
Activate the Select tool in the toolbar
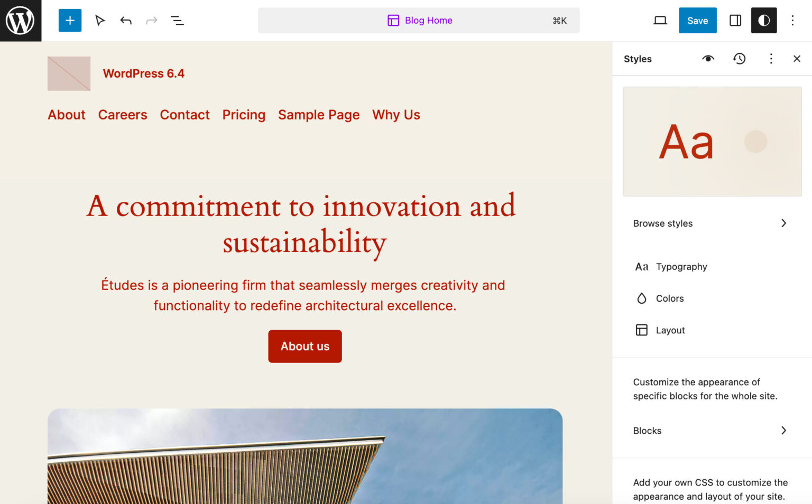[x=100, y=20]
